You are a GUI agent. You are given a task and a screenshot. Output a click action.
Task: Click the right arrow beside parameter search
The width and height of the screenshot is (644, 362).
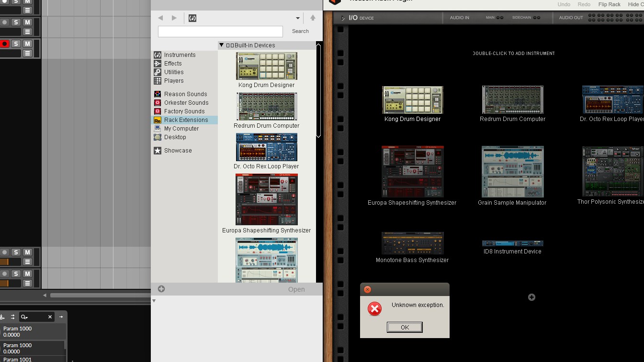coord(61,317)
